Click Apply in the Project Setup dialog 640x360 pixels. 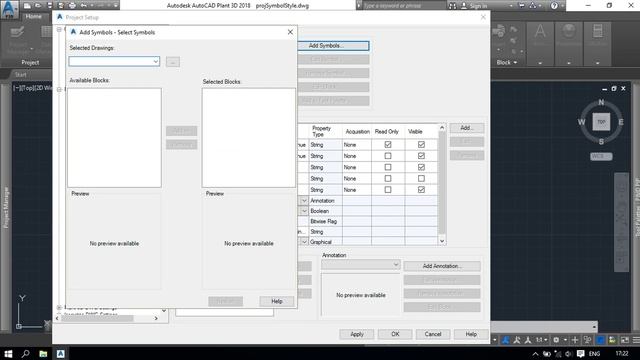point(357,334)
